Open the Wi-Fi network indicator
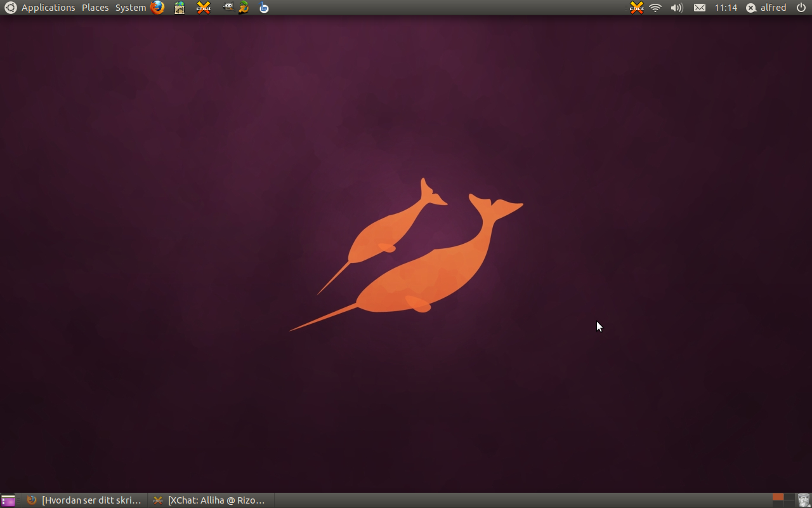This screenshot has width=812, height=508. click(x=655, y=8)
